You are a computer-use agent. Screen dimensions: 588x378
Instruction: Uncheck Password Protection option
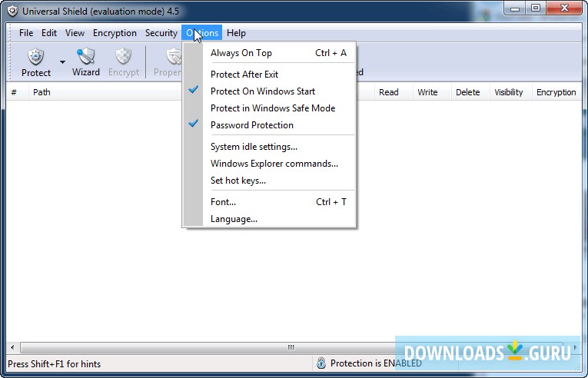[x=269, y=125]
